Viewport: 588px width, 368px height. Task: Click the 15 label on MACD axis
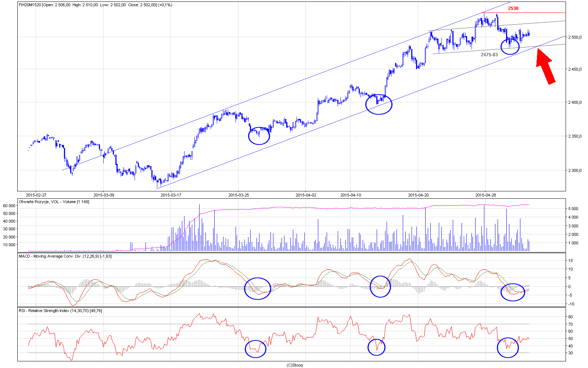click(570, 261)
